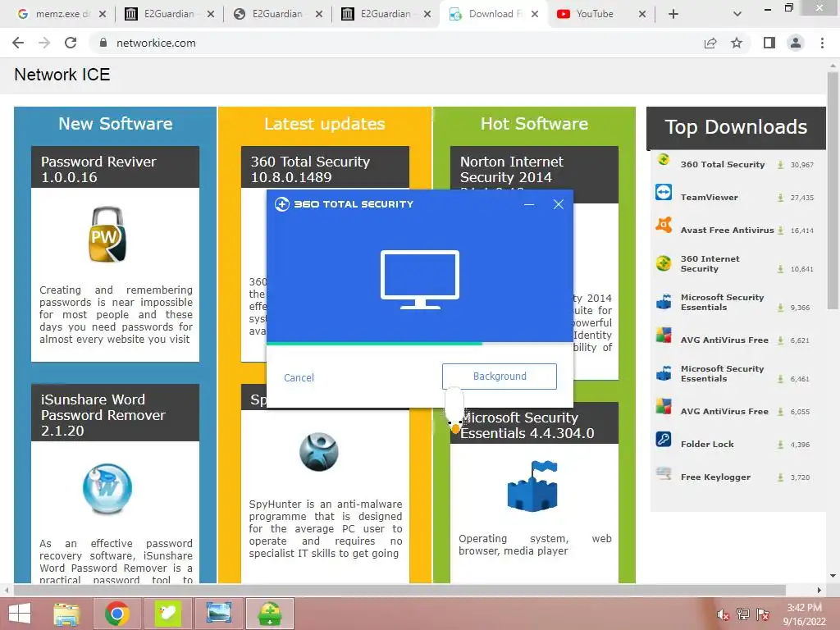Open the green bird app in taskbar
Image resolution: width=840 pixels, height=630 pixels.
[167, 614]
